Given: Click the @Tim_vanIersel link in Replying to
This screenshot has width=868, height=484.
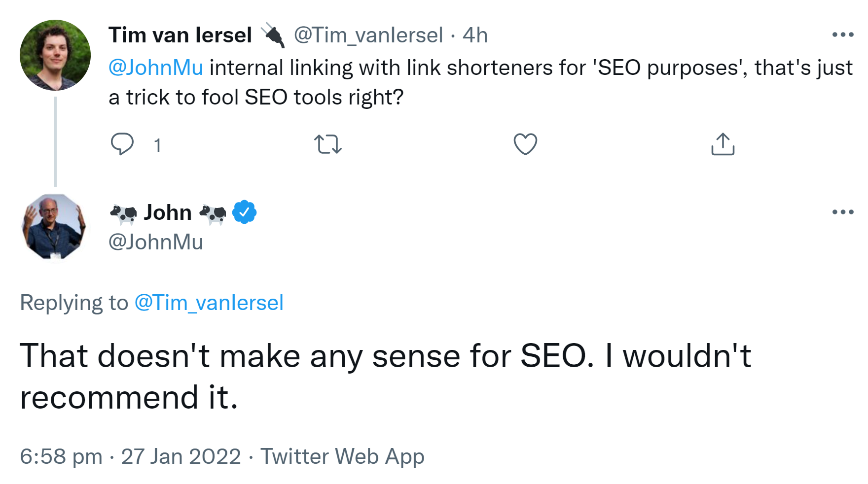Looking at the screenshot, I should [x=208, y=303].
